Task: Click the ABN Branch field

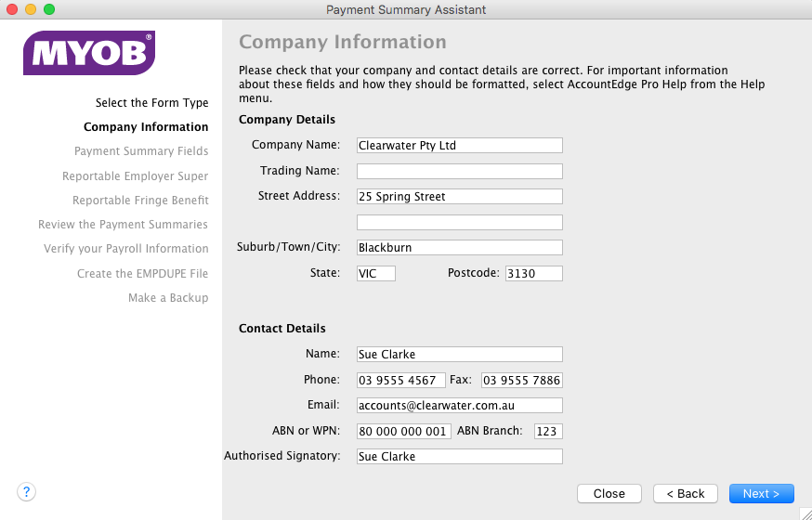Action: (548, 431)
